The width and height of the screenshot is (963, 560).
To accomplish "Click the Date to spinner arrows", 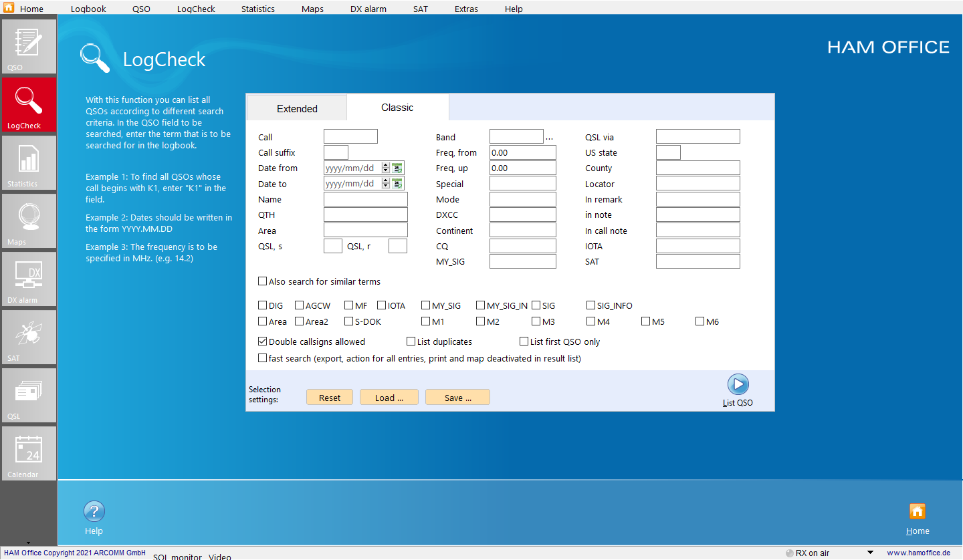I will click(386, 184).
